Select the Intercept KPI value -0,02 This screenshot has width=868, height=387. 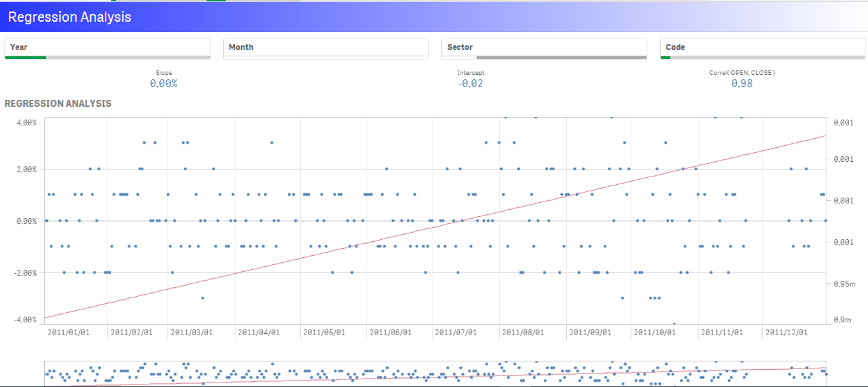[x=471, y=84]
